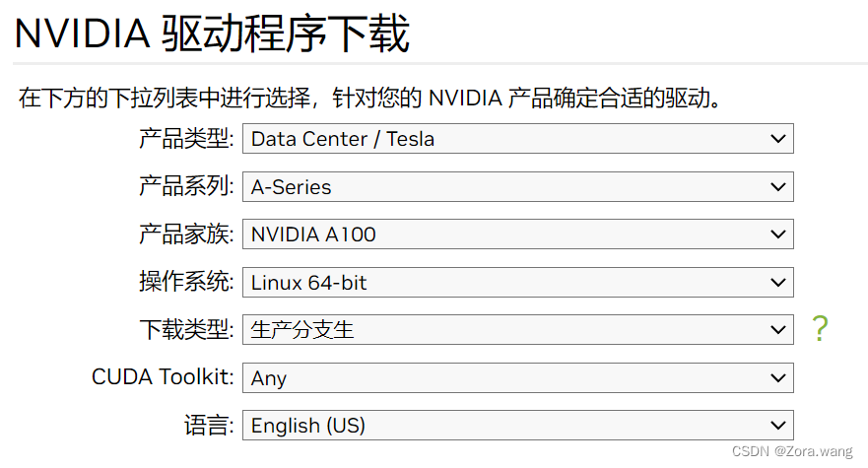Image resolution: width=868 pixels, height=468 pixels.
Task: Select the Linux 64-bit operating system dropdown
Action: (518, 283)
